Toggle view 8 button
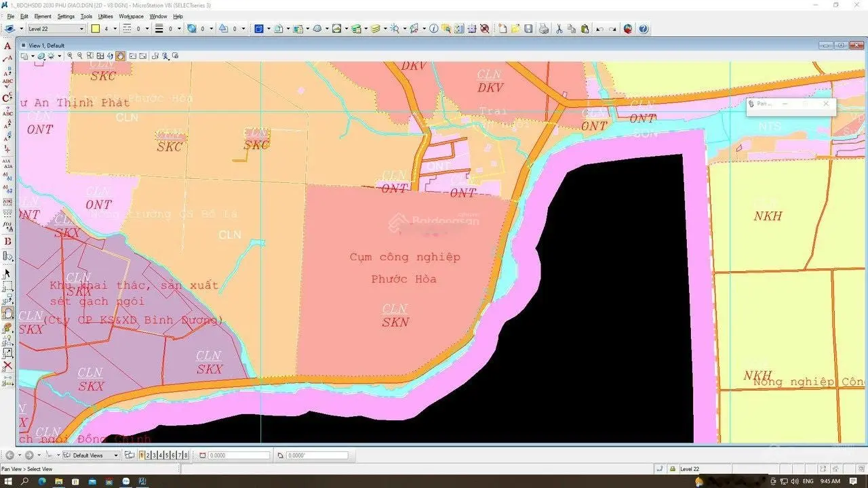 coord(186,455)
